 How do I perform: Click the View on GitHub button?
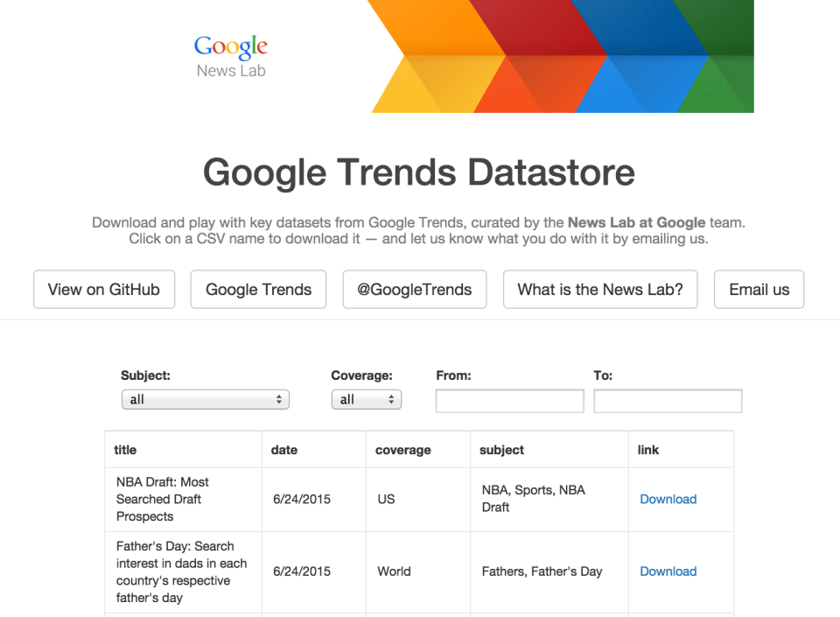103,289
